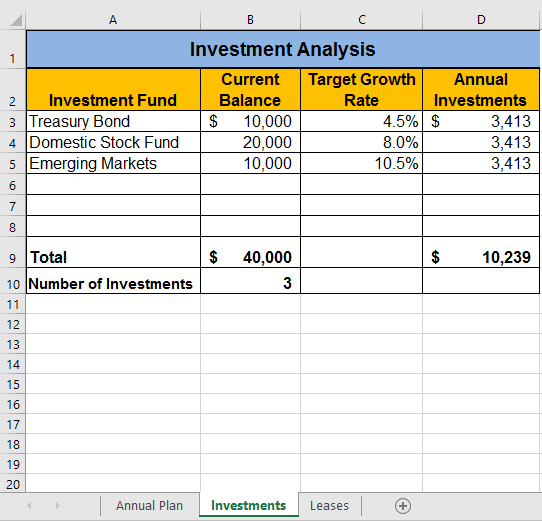The width and height of the screenshot is (542, 521).
Task: Select the Investments sheet tab
Action: pos(249,505)
